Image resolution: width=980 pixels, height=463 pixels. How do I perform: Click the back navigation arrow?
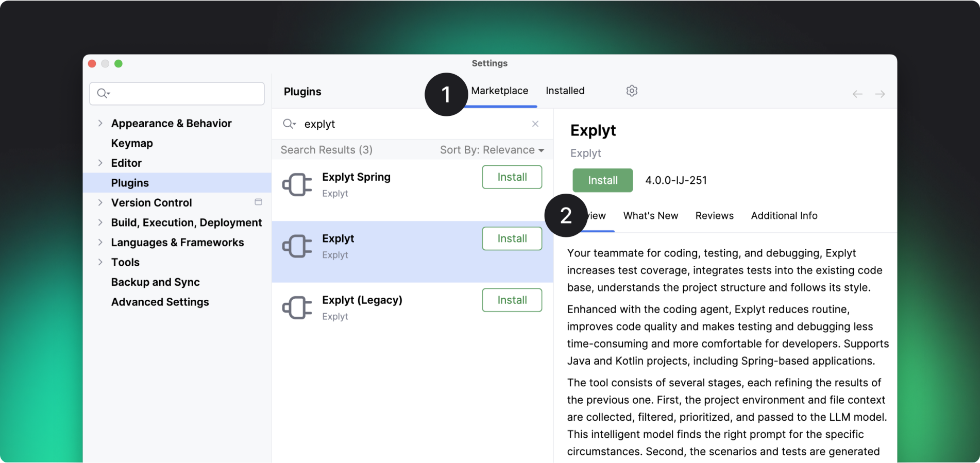pyautogui.click(x=857, y=94)
